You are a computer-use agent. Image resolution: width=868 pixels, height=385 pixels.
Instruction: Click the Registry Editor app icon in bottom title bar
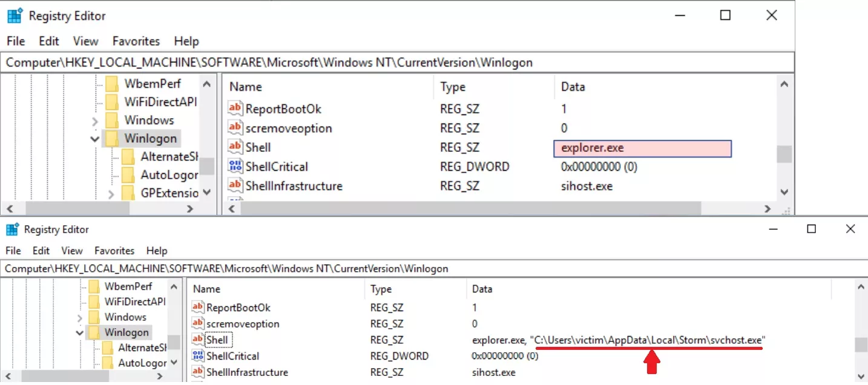click(12, 229)
